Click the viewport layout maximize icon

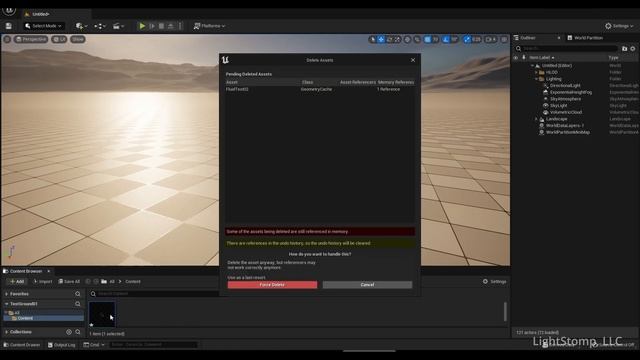504,40
